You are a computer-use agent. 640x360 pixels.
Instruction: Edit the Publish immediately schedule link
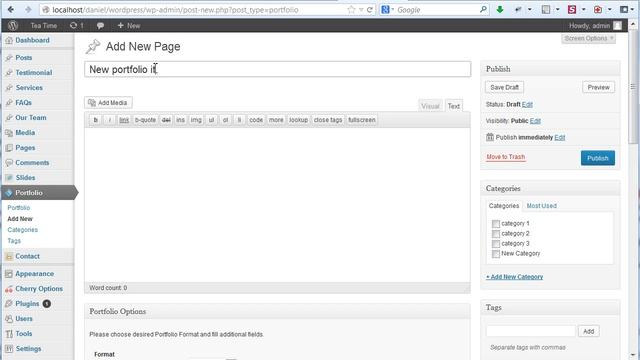tap(560, 138)
